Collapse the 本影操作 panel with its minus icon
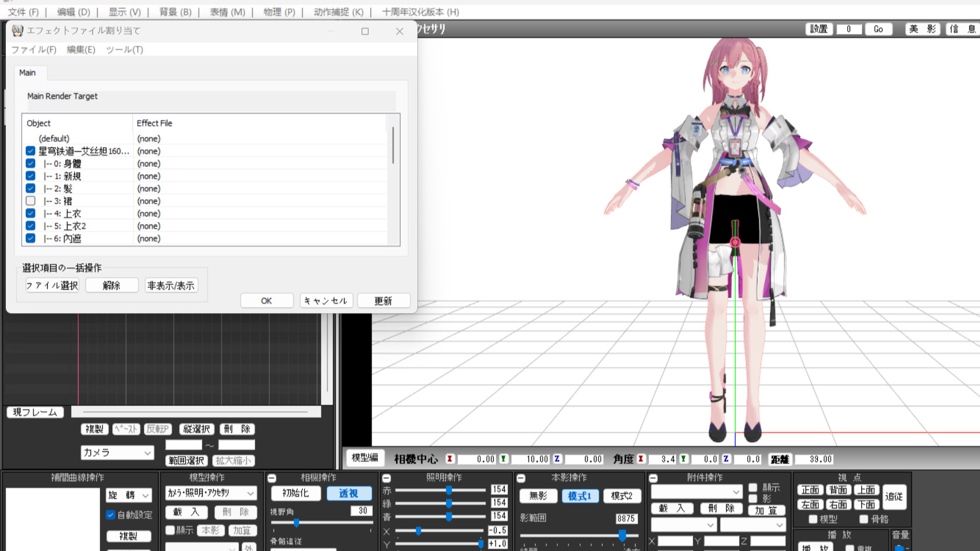The width and height of the screenshot is (980, 551). click(521, 478)
